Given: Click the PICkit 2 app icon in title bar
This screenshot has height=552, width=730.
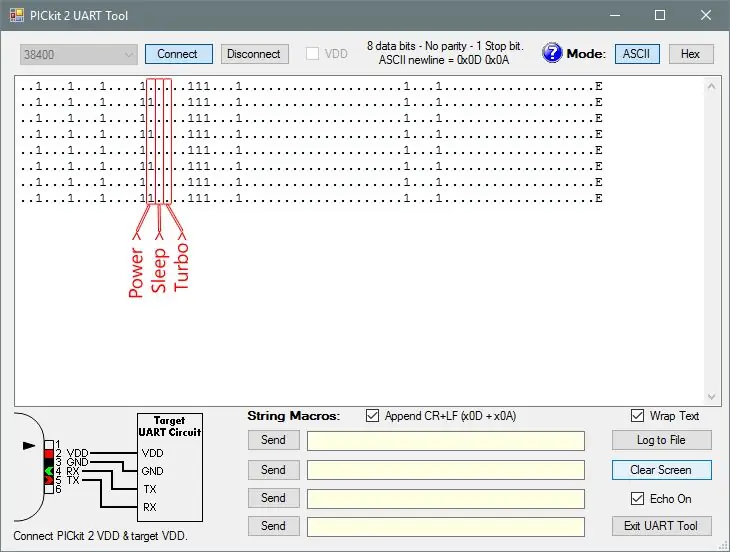Looking at the screenshot, I should click(x=16, y=15).
